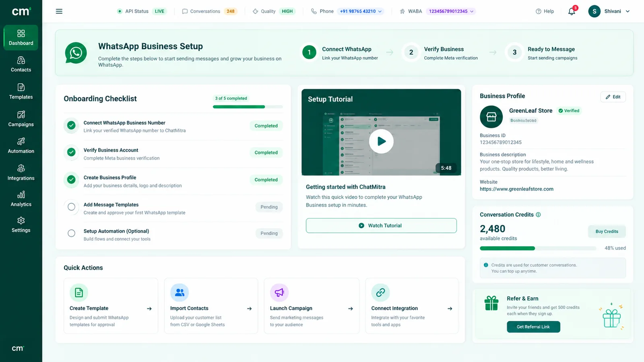
Task: Select step 2 Verify Business
Action: (x=441, y=53)
